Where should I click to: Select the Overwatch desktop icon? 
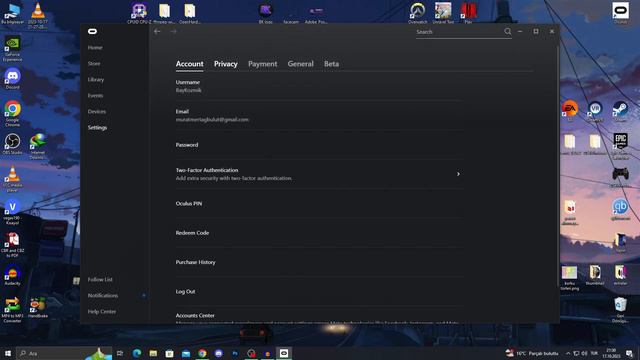[x=418, y=13]
